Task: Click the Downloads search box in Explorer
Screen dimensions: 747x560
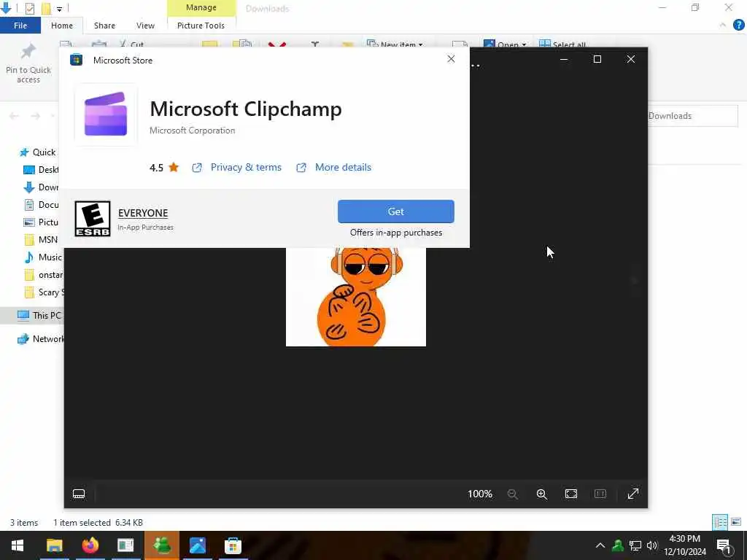Action: point(692,116)
